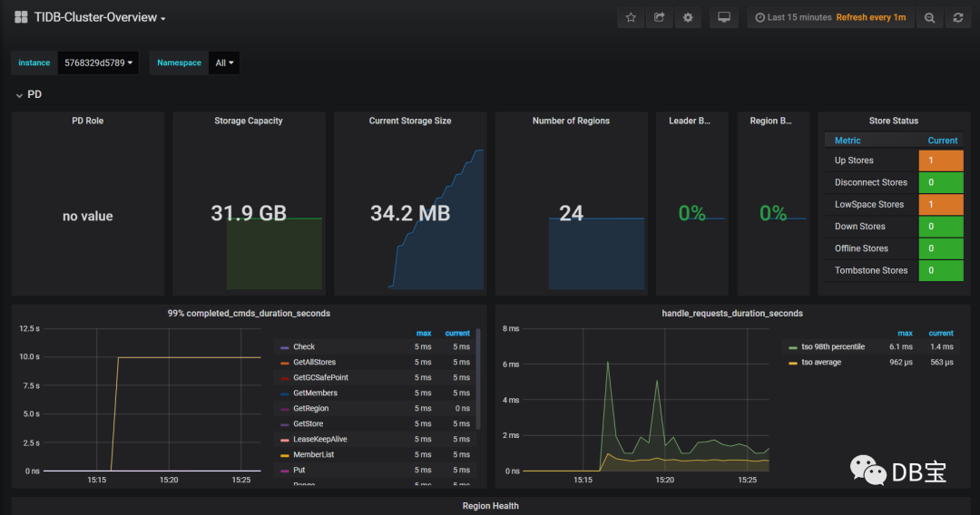The height and width of the screenshot is (515, 980).
Task: Click the 34.2 MB current storage value
Action: pyautogui.click(x=410, y=213)
